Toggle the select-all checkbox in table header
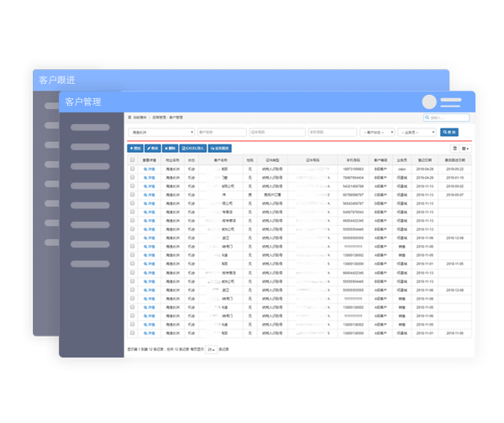Image resolution: width=504 pixels, height=423 pixels. 132,159
